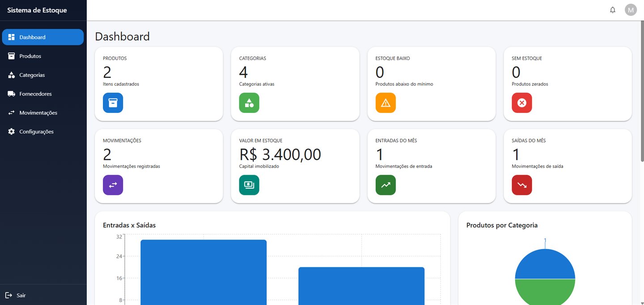This screenshot has height=305, width=644.
Task: Open the notifications bell icon
Action: 613,10
